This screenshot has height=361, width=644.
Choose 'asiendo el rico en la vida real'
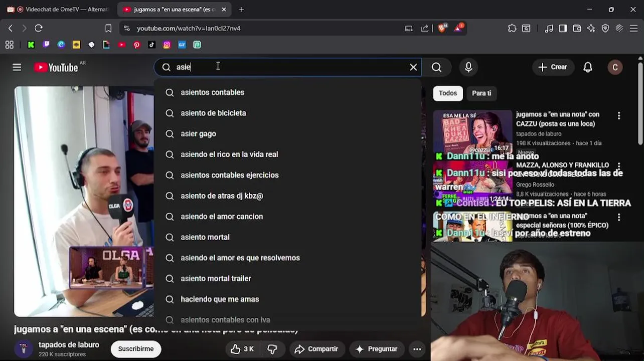click(x=288, y=154)
